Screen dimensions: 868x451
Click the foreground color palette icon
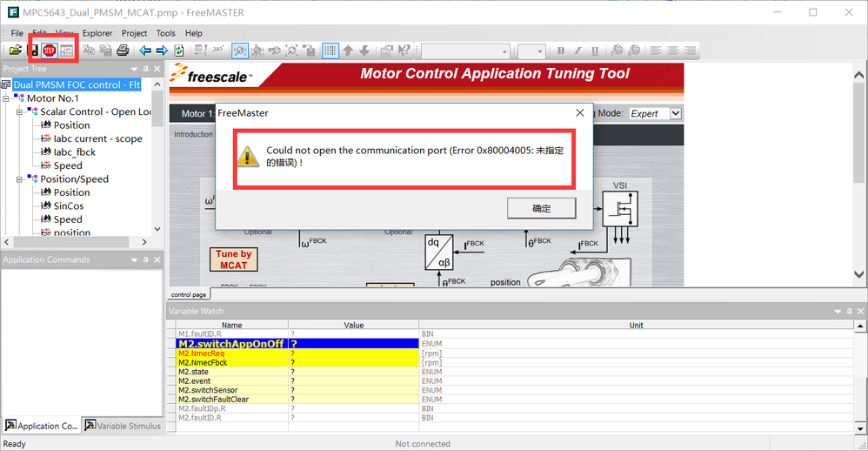[x=617, y=50]
